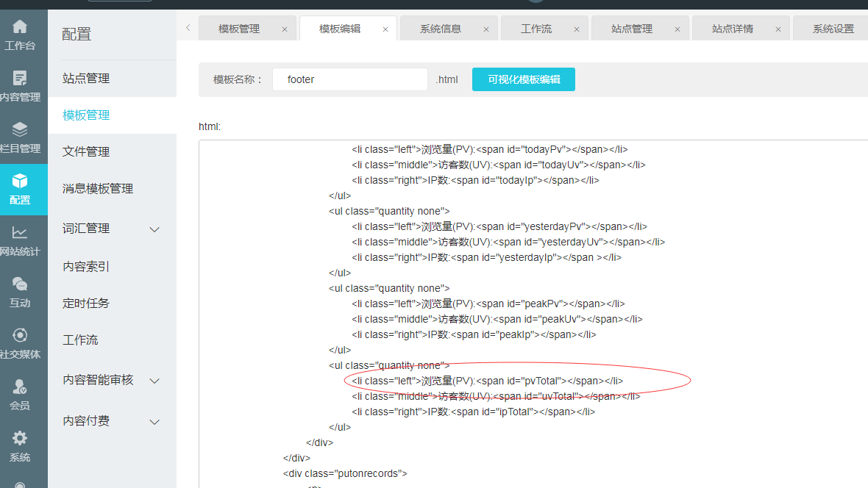Image resolution: width=868 pixels, height=488 pixels.
Task: Close the 系统信息 tab
Action: pos(486,29)
